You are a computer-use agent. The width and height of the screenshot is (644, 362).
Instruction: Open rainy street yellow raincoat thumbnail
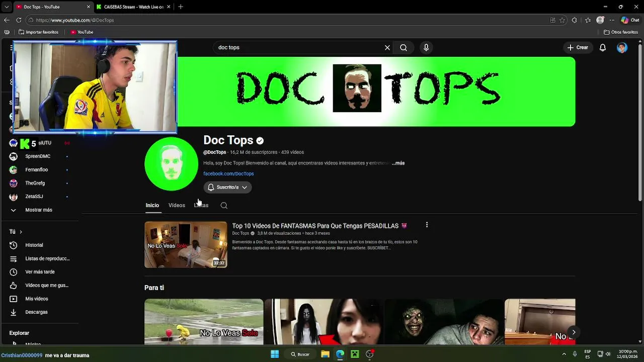point(204,322)
